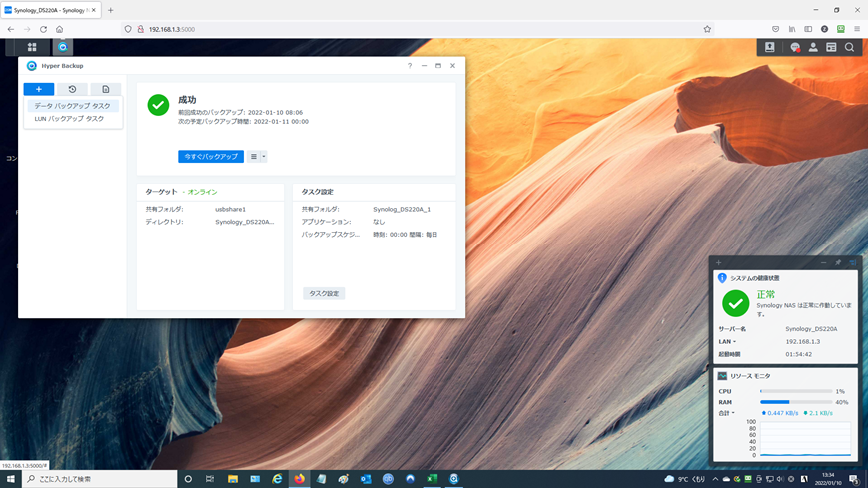Click the RAM usage bar
This screenshot has width=868, height=488.
point(796,402)
